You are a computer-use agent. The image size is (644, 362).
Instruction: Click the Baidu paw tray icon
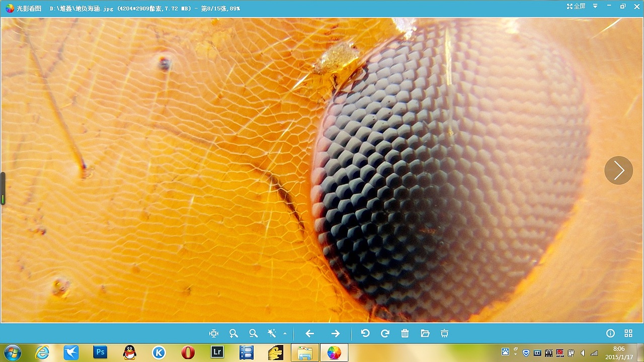[x=505, y=351]
